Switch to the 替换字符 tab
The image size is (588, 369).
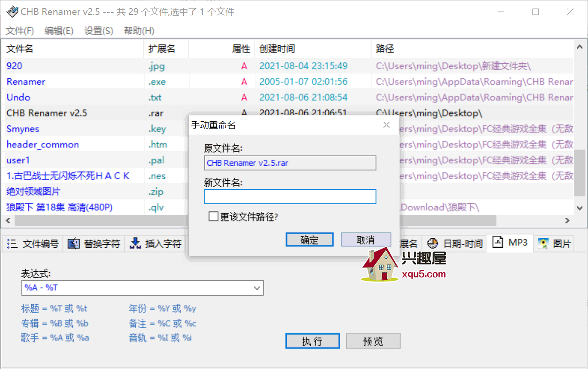94,244
